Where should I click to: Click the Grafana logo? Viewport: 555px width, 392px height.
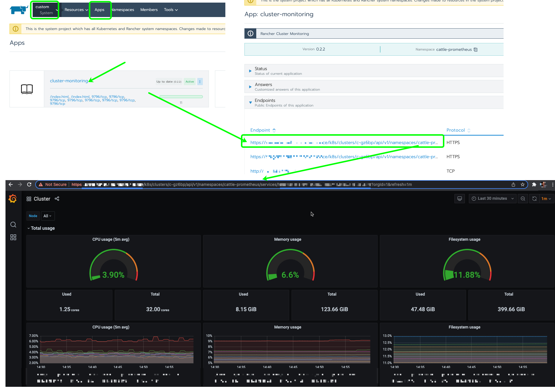[x=13, y=199]
